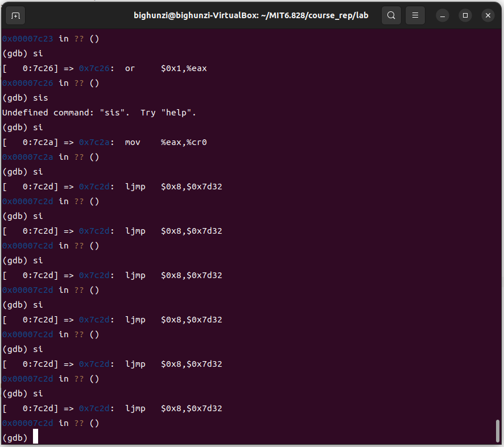
Task: Open the hamburger main menu
Action: pyautogui.click(x=415, y=15)
